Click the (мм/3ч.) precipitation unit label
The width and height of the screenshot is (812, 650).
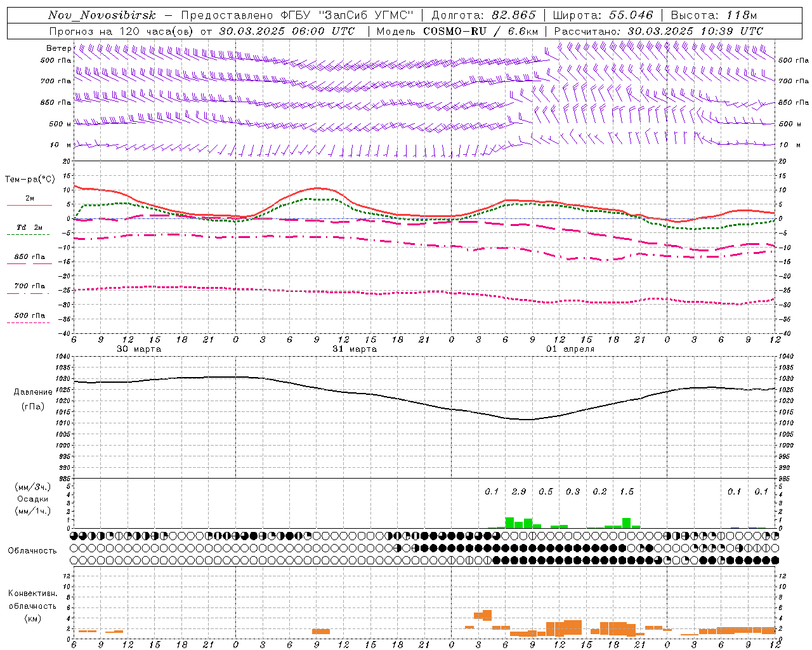click(33, 487)
